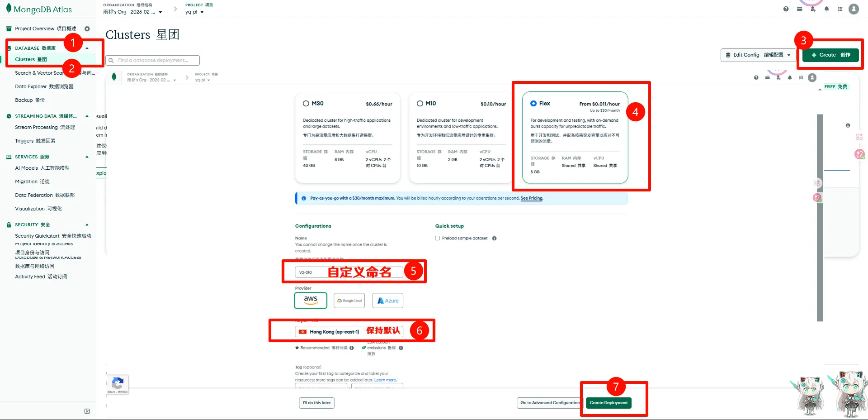
Task: Click the green Create button
Action: coord(830,55)
